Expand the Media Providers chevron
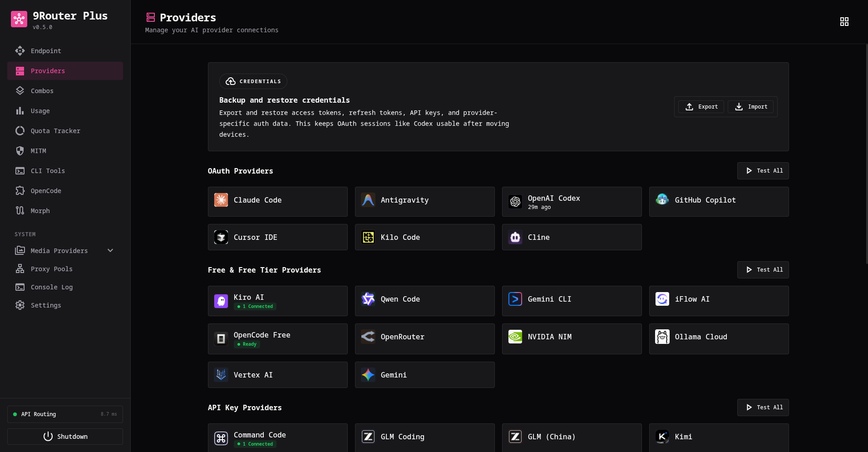 [x=110, y=251]
